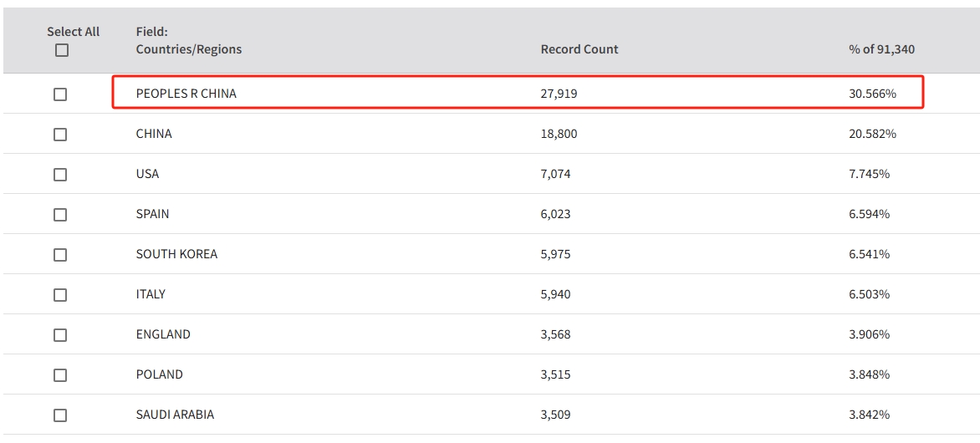This screenshot has width=980, height=443.
Task: Click the USA country label
Action: coord(147,174)
